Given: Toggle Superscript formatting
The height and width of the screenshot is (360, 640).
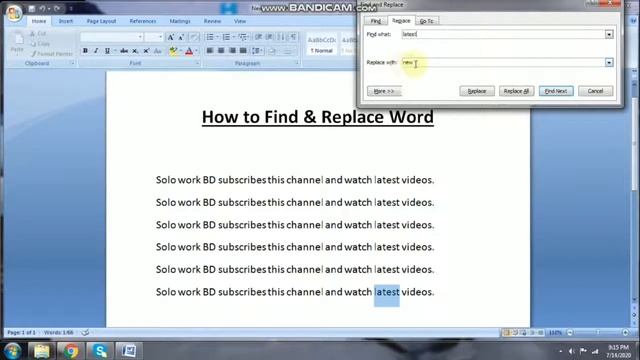Looking at the screenshot, I should click(x=146, y=51).
